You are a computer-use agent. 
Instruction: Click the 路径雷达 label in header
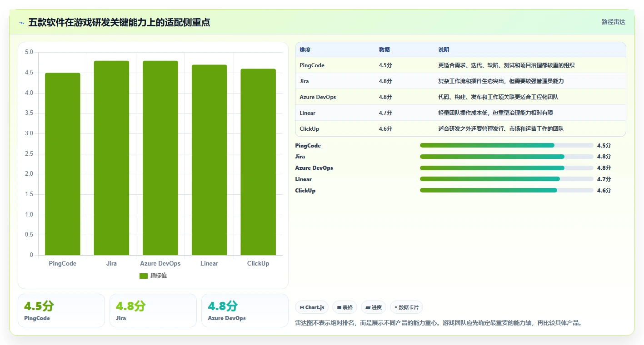614,22
